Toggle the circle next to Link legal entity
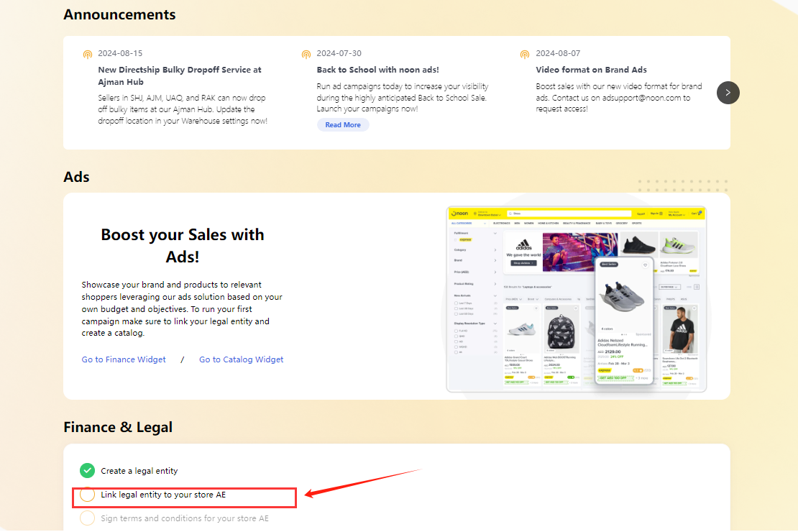Viewport: 798px width, 532px height. click(87, 495)
